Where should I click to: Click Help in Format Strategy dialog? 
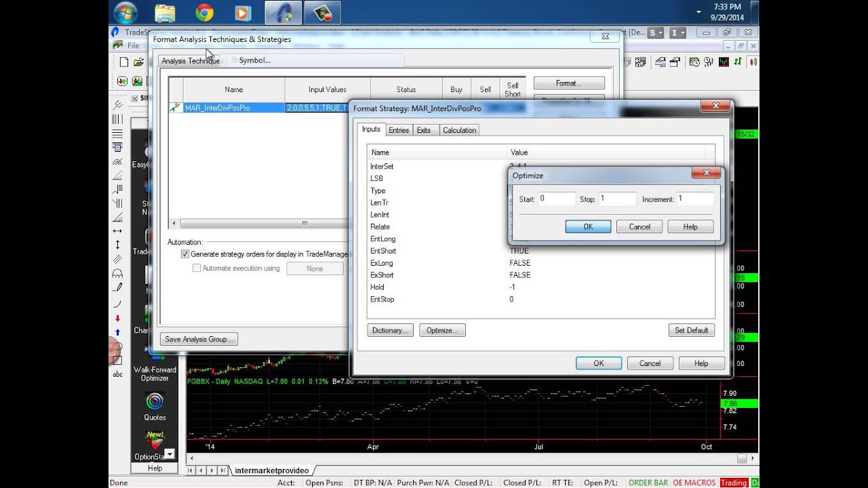[x=701, y=363]
